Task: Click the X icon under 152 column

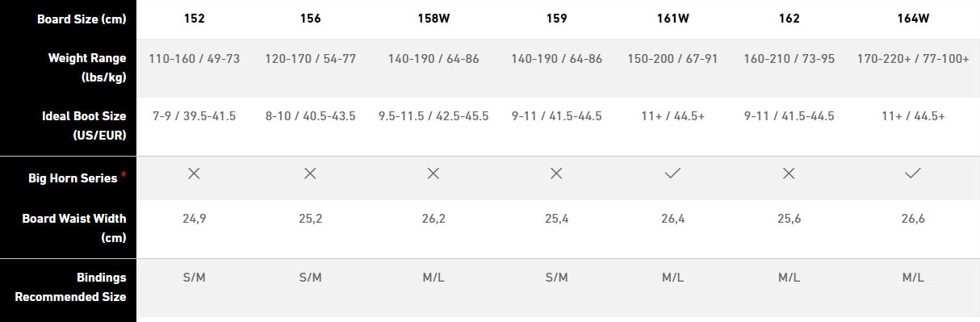Action: [194, 174]
